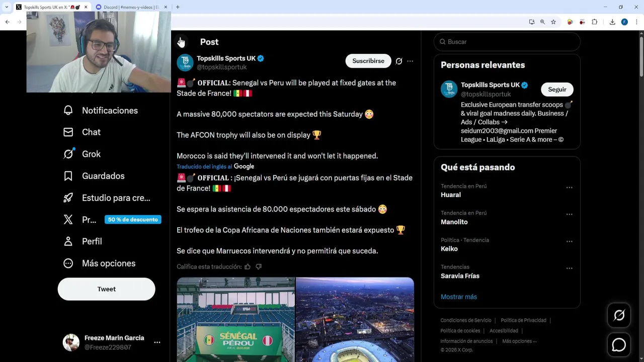Click the envelope Chat icon
The width and height of the screenshot is (644, 362).
pyautogui.click(x=68, y=132)
